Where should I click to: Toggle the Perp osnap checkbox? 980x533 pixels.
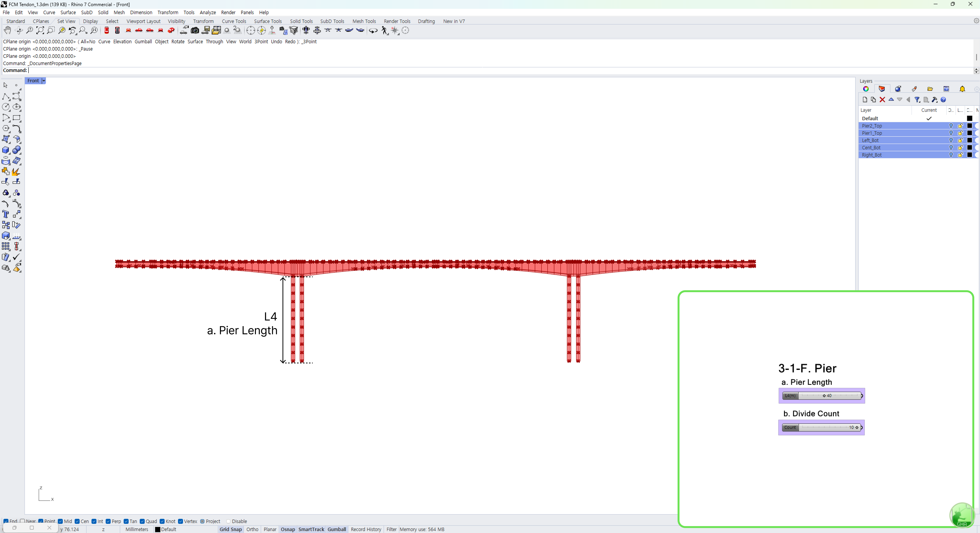click(108, 521)
